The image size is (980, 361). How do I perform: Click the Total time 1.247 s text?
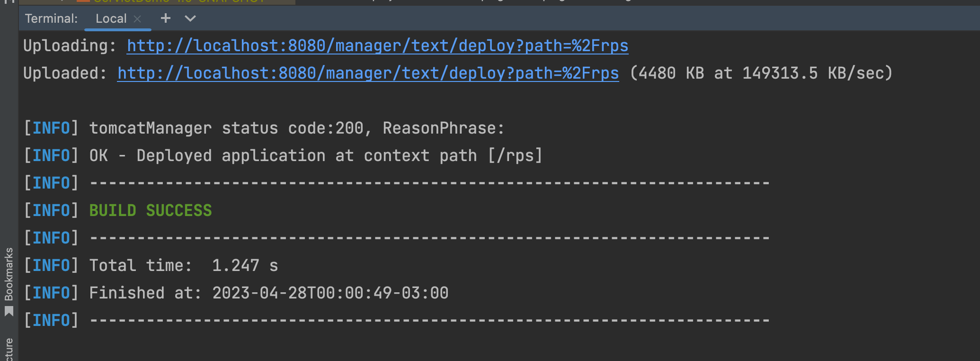pyautogui.click(x=183, y=266)
